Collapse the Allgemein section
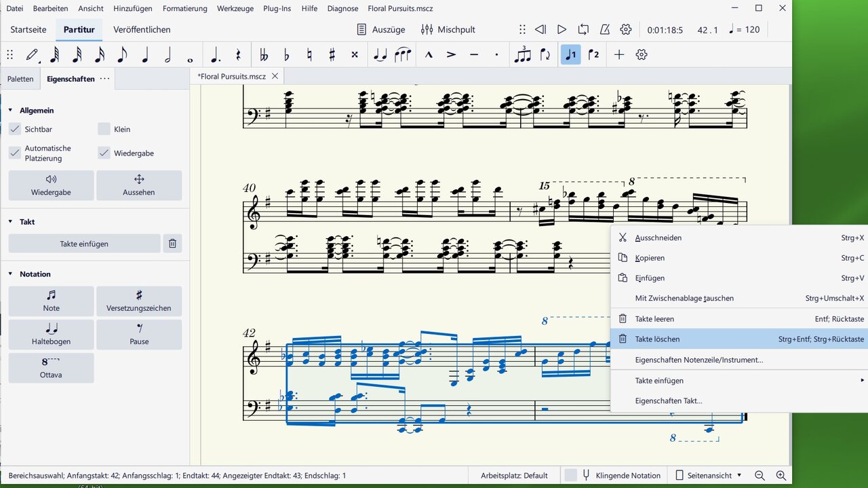Screen dimensions: 868x488 click(10, 111)
